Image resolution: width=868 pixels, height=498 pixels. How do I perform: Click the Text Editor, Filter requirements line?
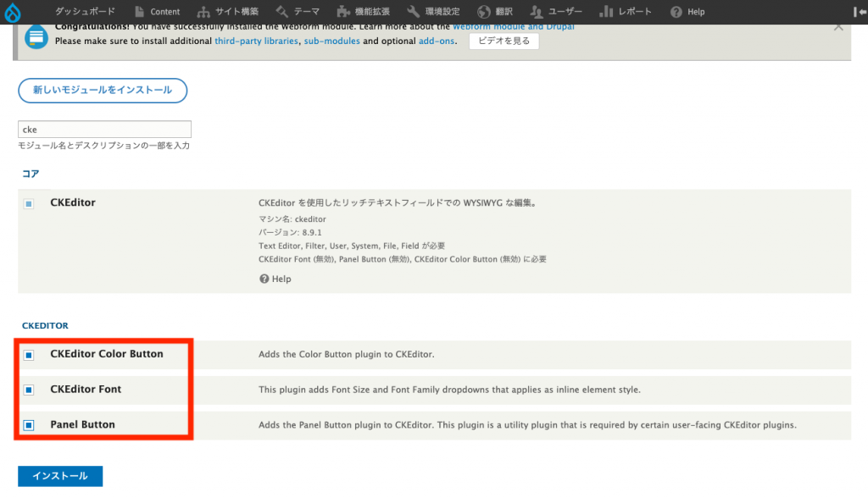coord(352,246)
